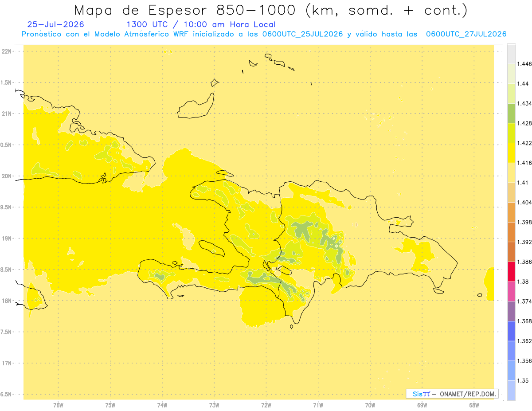Click the legend value '1.392'

pos(524,242)
